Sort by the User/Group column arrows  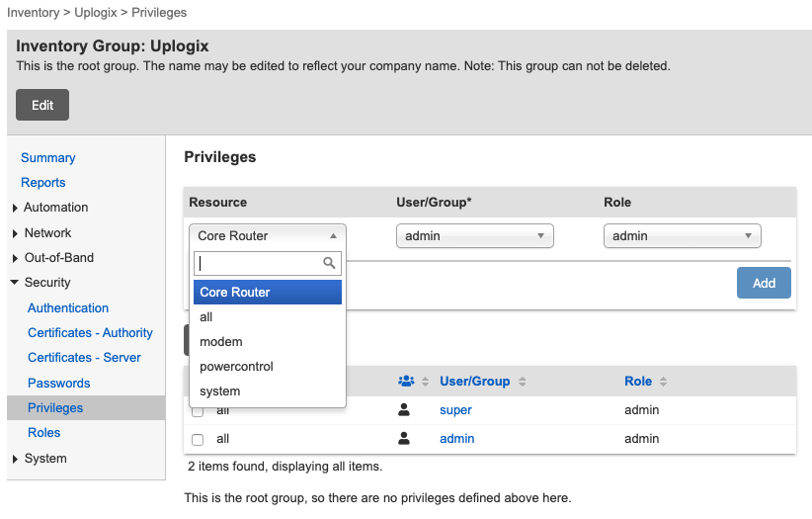point(523,382)
